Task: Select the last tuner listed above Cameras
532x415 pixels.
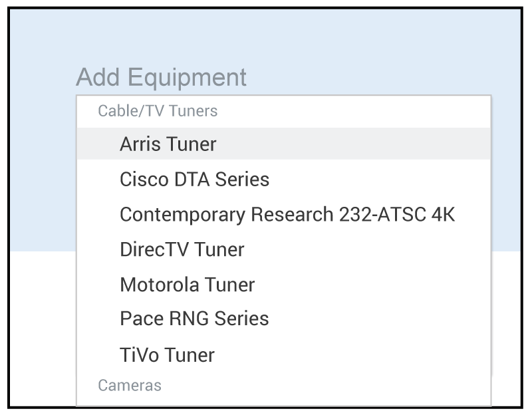Action: [x=167, y=354]
